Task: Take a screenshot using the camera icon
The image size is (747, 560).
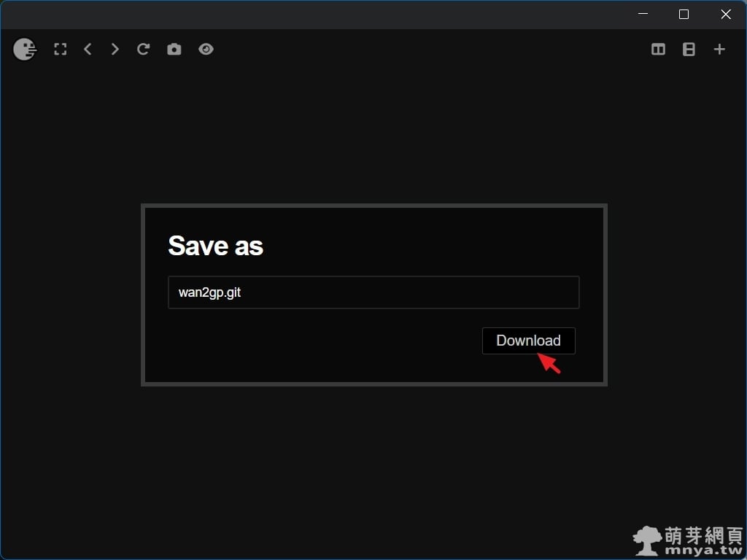Action: click(x=174, y=50)
